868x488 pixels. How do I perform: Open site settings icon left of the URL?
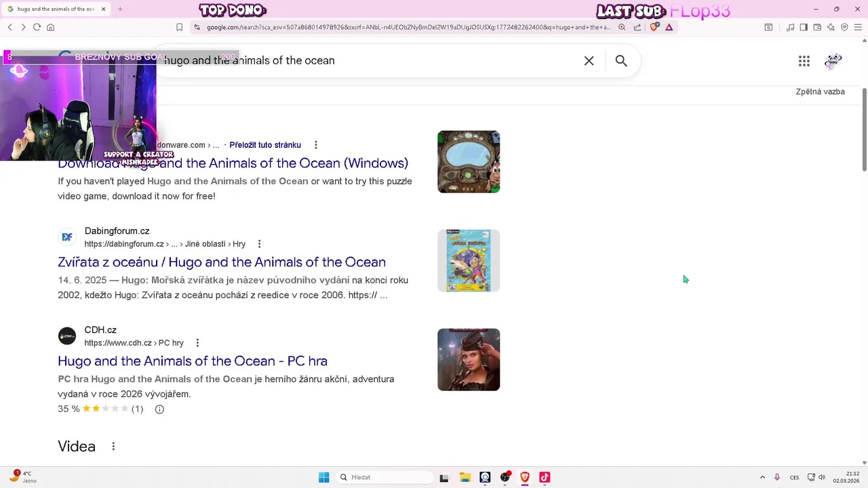click(197, 27)
